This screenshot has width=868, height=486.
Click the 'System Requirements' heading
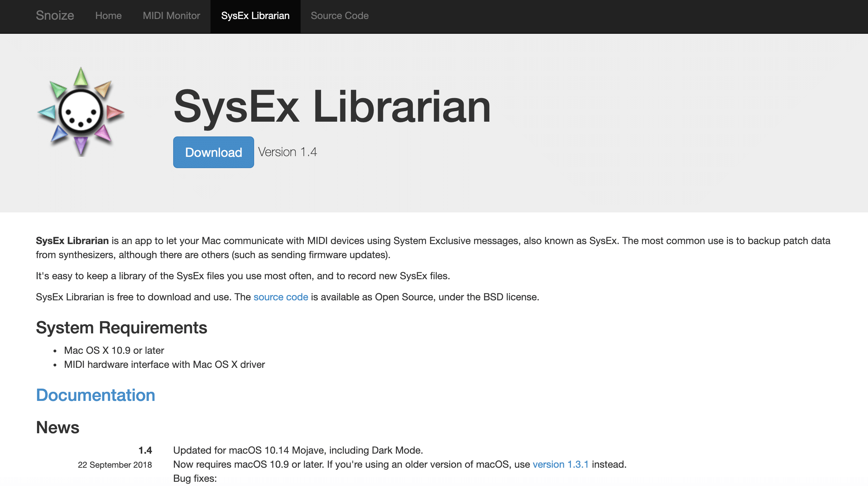(x=121, y=328)
